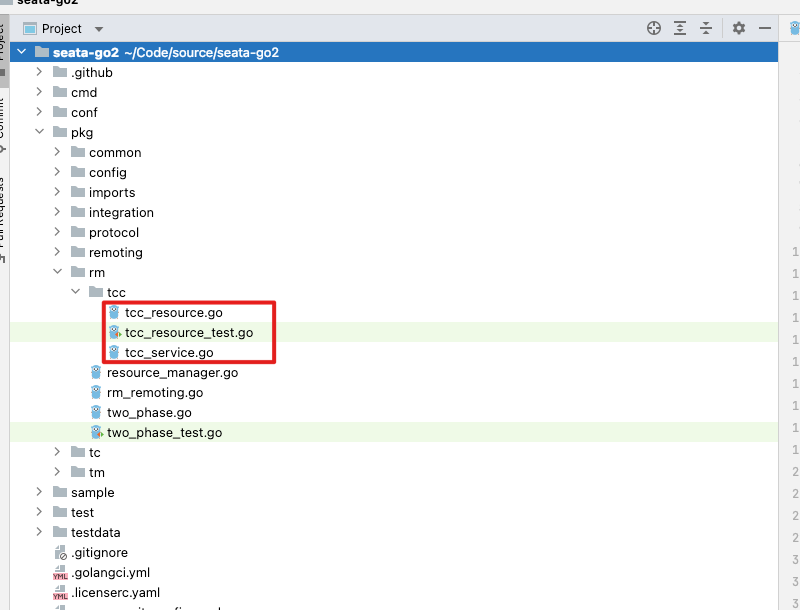Expand the testdata folder

pos(39,531)
